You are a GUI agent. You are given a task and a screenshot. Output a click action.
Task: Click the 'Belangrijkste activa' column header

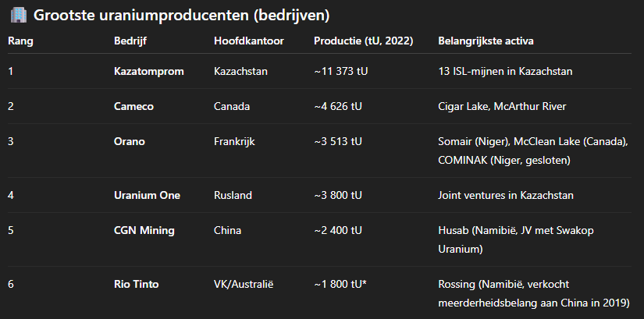(x=486, y=41)
